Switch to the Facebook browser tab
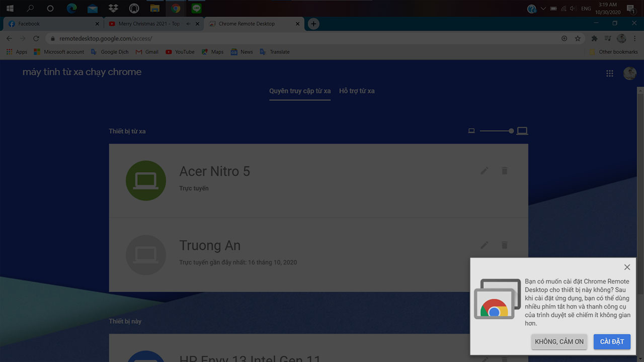Screen dimensions: 644x362 53,24
